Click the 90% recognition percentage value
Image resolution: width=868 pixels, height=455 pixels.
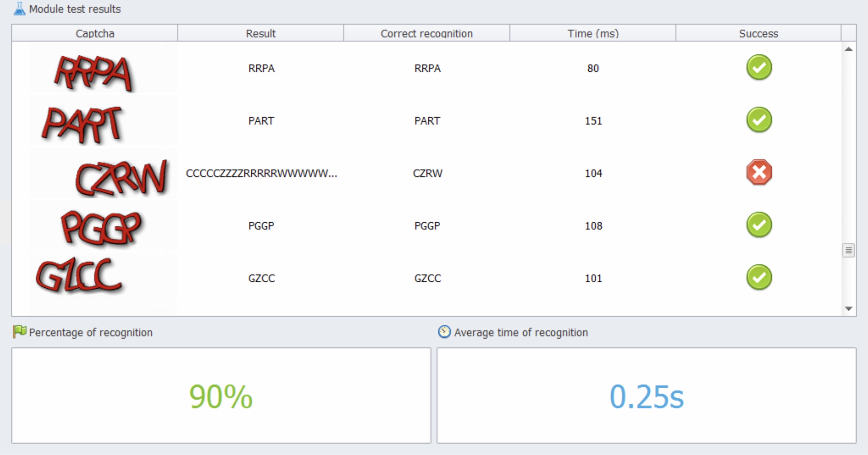(x=221, y=396)
